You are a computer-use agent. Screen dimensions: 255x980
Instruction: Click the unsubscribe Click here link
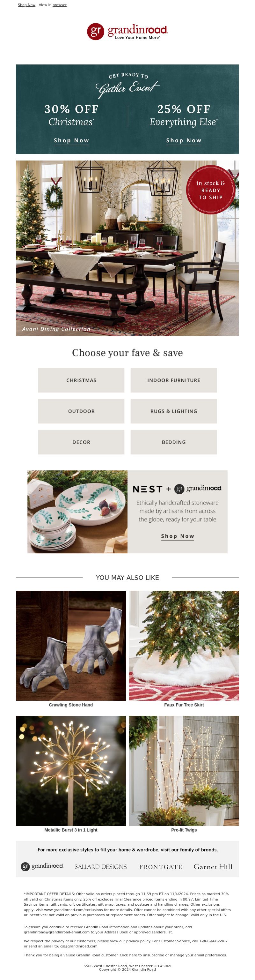click(x=128, y=955)
